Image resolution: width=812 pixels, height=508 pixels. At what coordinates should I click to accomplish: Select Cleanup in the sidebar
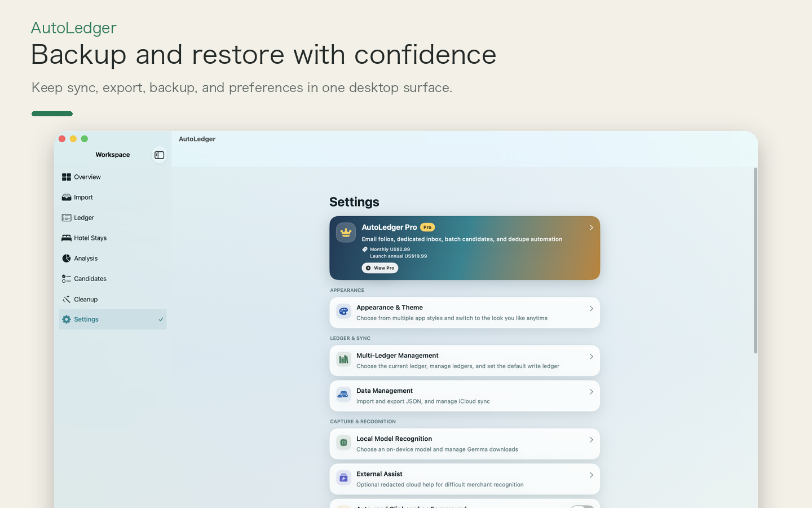(x=113, y=299)
